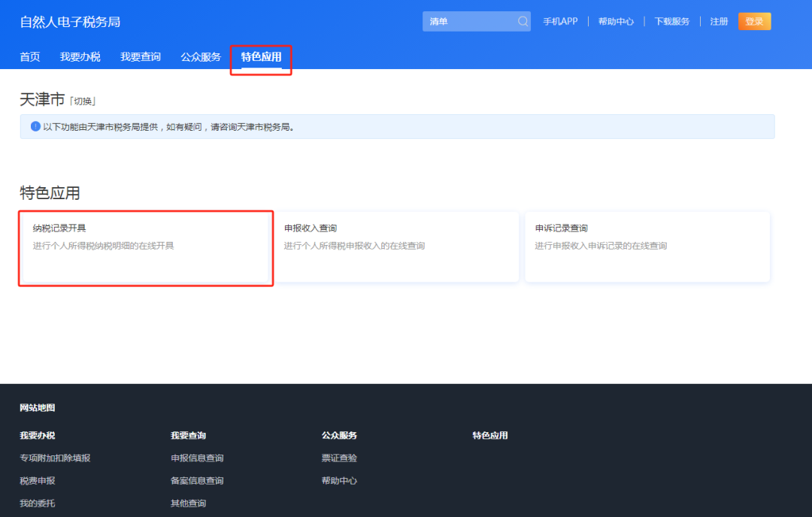812x517 pixels.
Task: Click 特色应用 heading in the site map
Action: coord(490,435)
